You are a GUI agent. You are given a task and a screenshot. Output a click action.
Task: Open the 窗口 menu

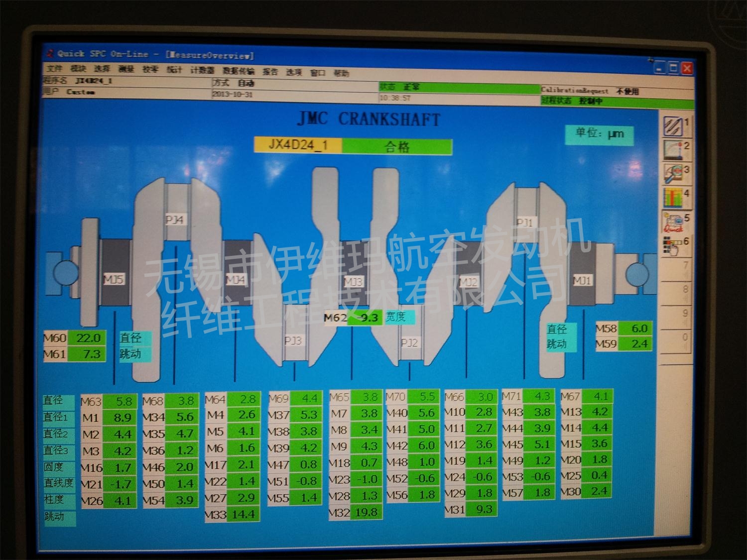317,72
